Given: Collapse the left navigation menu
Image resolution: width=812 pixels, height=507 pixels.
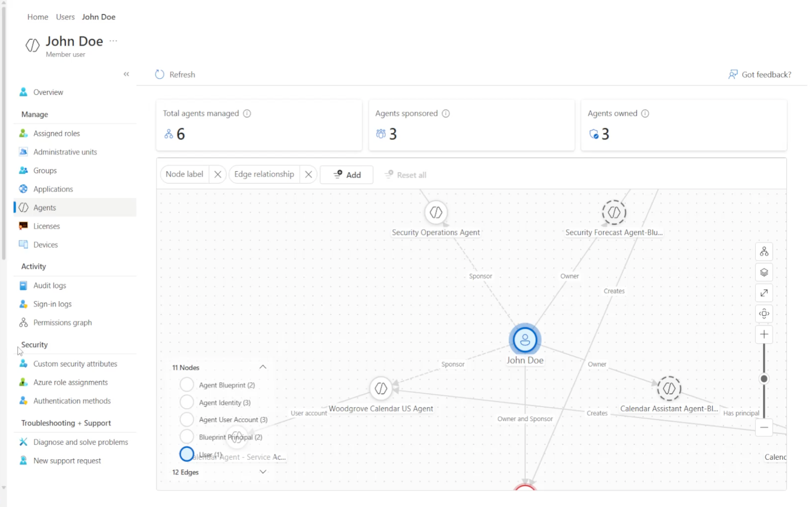Looking at the screenshot, I should tap(126, 74).
